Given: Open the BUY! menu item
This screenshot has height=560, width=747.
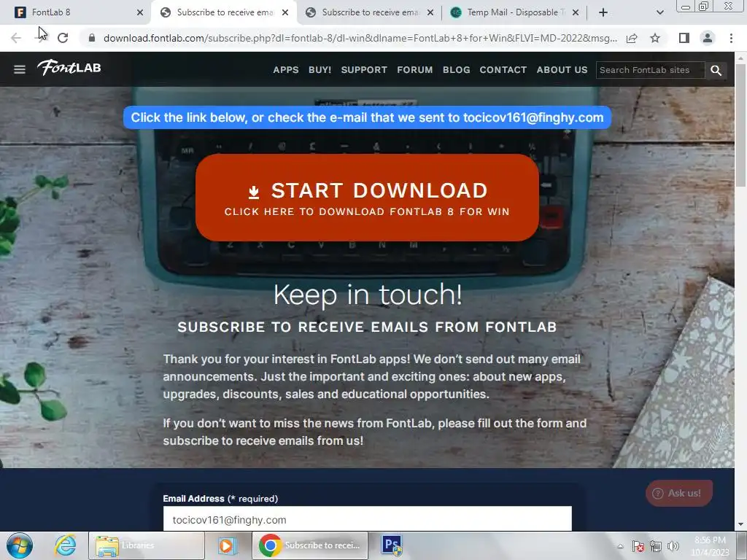Looking at the screenshot, I should click(x=320, y=69).
